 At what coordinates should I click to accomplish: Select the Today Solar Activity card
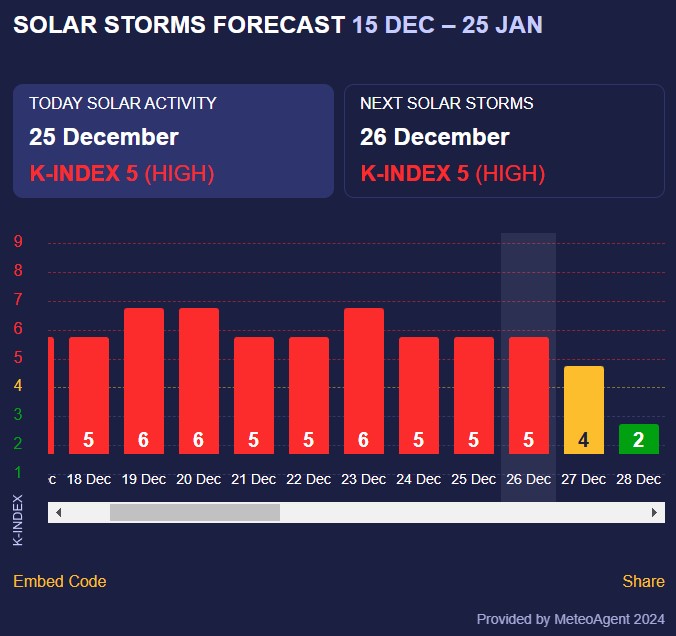173,141
